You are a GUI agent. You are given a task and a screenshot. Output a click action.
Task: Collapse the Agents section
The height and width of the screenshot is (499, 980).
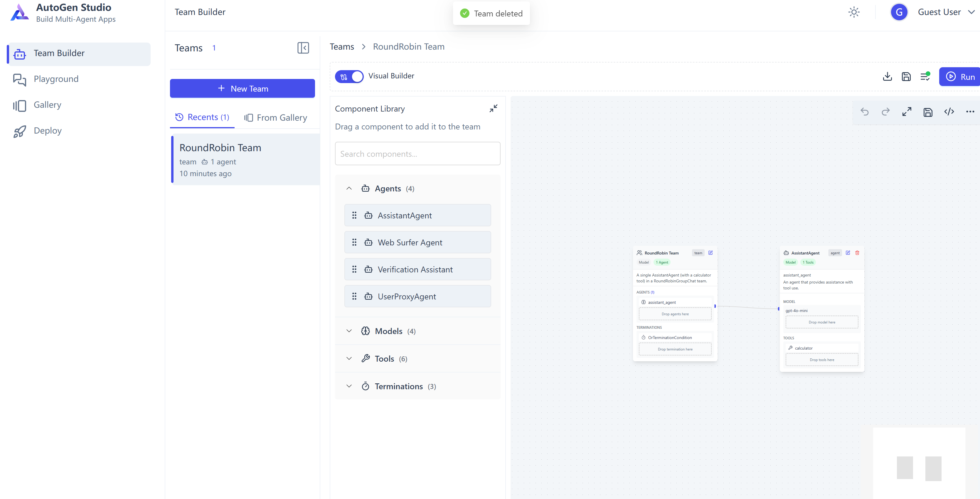point(349,189)
